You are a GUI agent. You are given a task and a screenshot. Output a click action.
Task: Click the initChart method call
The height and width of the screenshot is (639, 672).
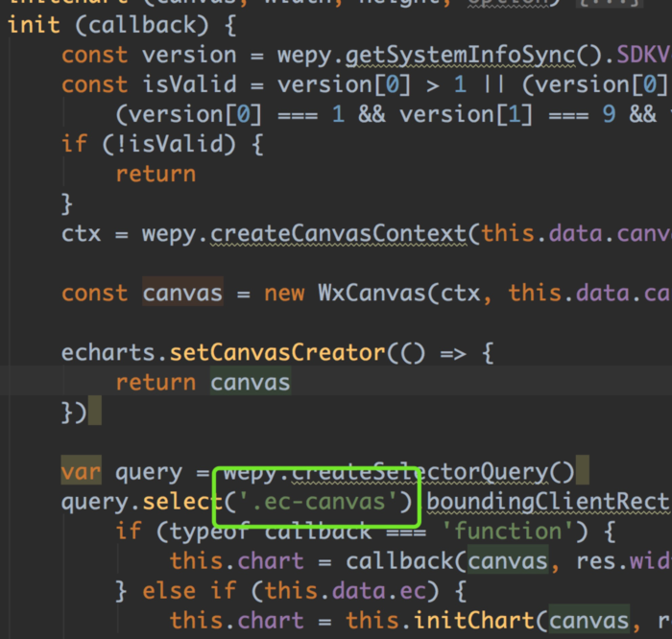coord(473,621)
